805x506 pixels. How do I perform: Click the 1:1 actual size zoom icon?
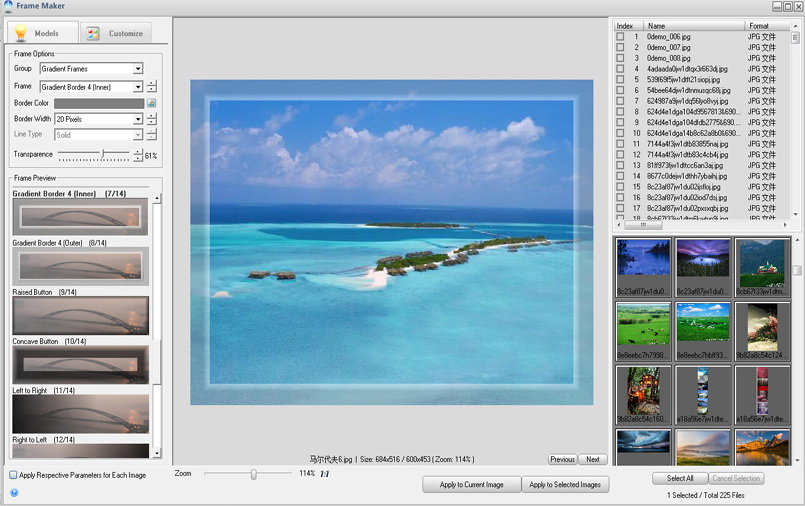(x=324, y=474)
